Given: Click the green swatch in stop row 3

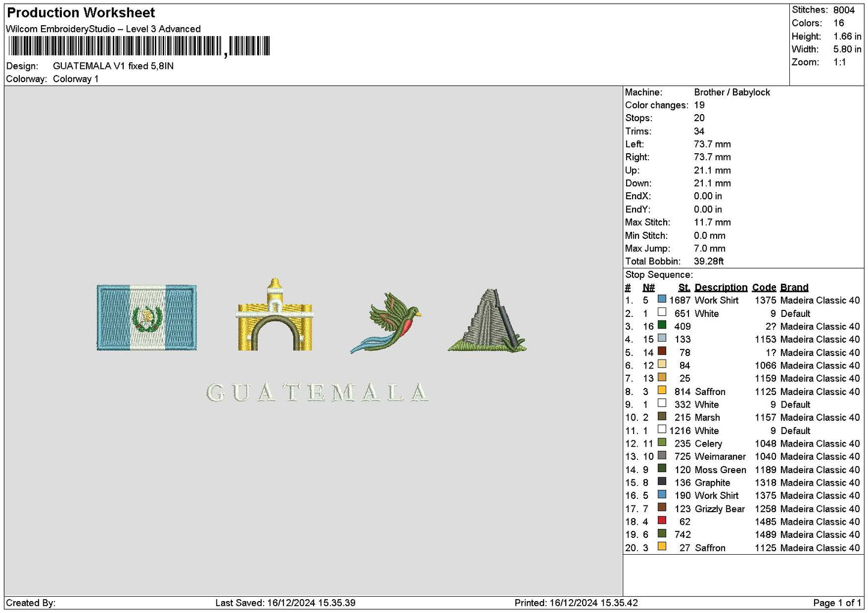Looking at the screenshot, I should 661,325.
